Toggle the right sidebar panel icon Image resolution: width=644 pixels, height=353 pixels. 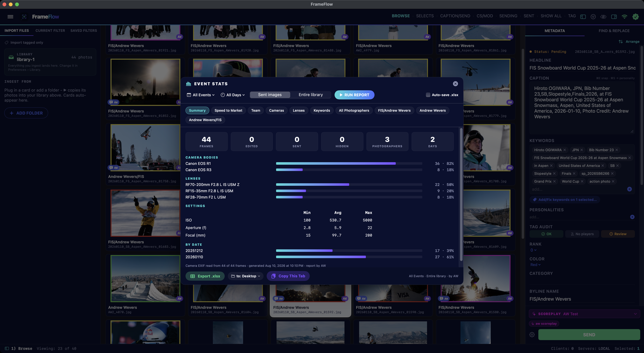614,17
